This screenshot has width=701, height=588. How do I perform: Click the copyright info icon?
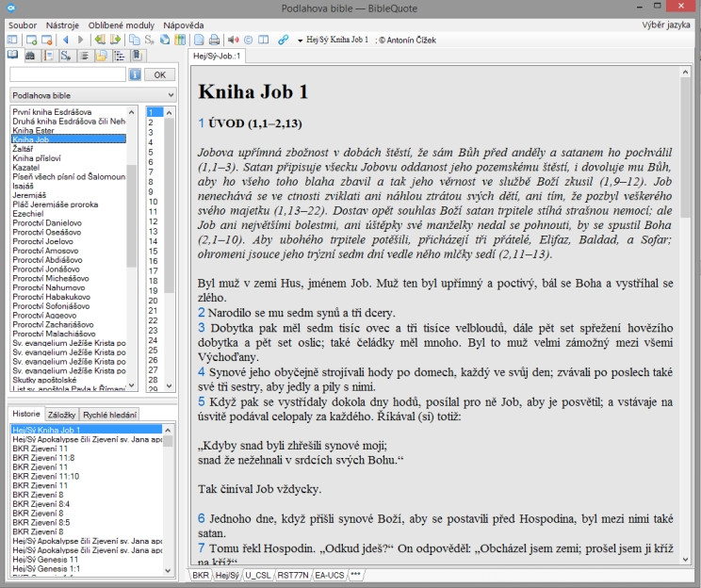tap(248, 40)
